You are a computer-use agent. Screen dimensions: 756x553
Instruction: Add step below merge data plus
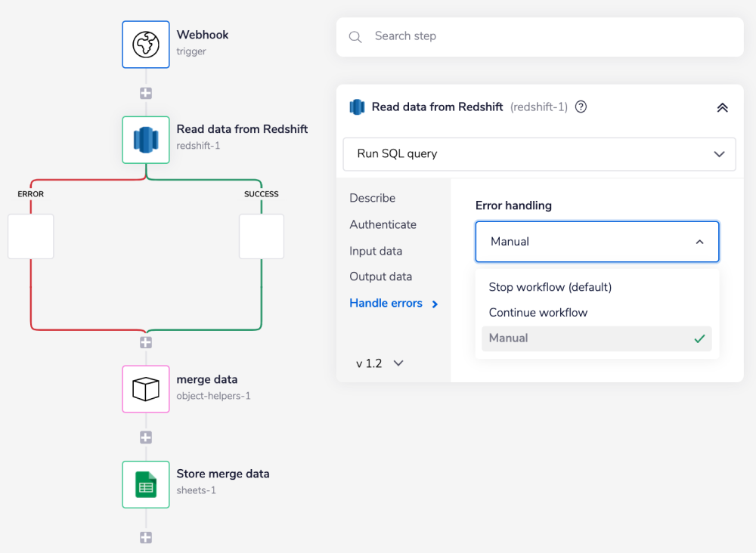(x=146, y=437)
